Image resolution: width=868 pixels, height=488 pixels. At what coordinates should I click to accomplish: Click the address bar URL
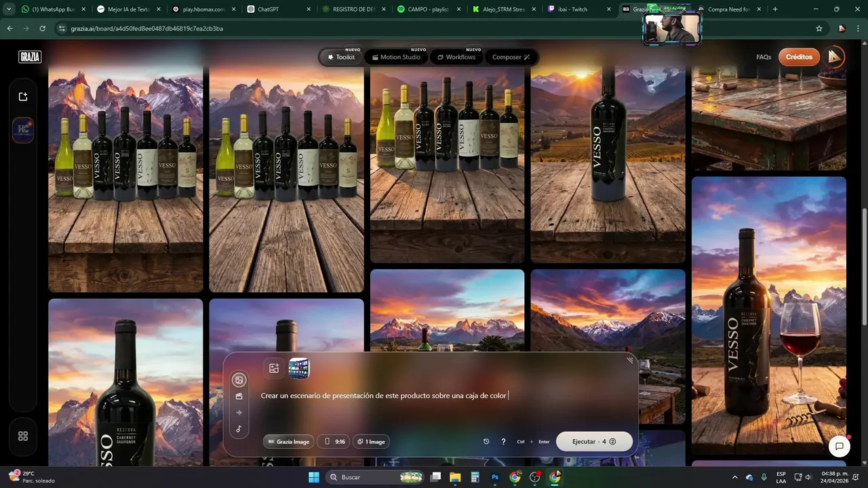click(147, 28)
